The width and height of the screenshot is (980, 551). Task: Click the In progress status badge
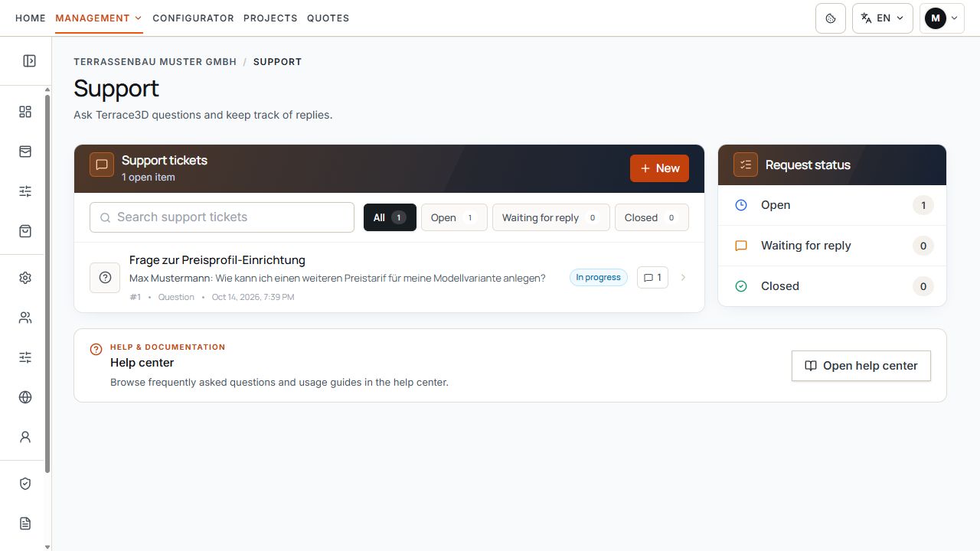click(599, 277)
